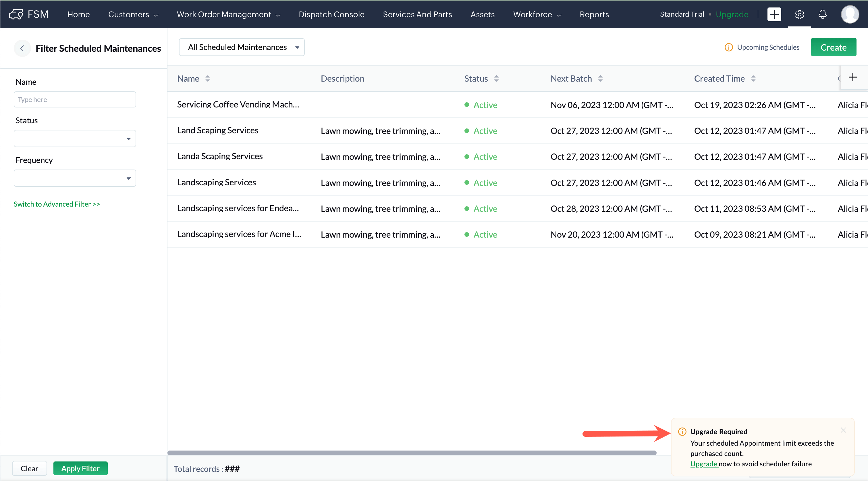Screen dimensions: 868x481
Task: Expand the Customers menu
Action: 133,14
